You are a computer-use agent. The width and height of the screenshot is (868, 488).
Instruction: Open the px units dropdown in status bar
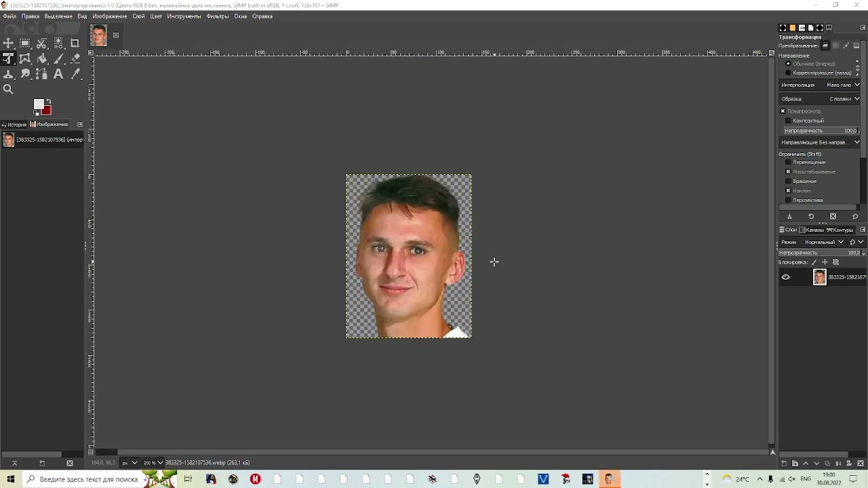click(x=129, y=463)
